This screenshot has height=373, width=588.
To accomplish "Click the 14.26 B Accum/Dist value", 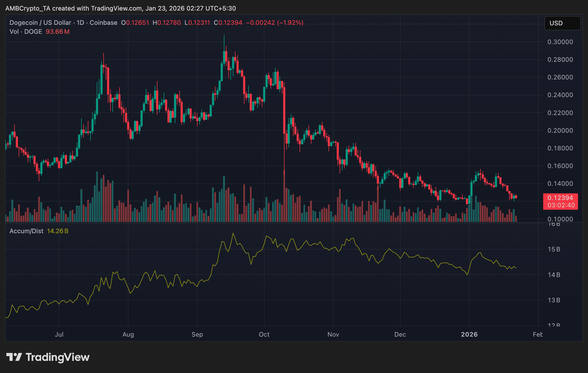I will point(57,231).
